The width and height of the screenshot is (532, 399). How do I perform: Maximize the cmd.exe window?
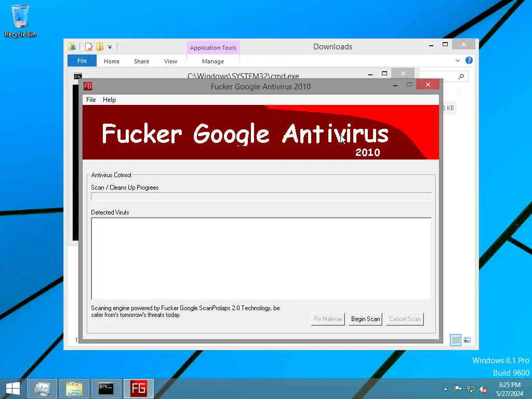point(384,74)
